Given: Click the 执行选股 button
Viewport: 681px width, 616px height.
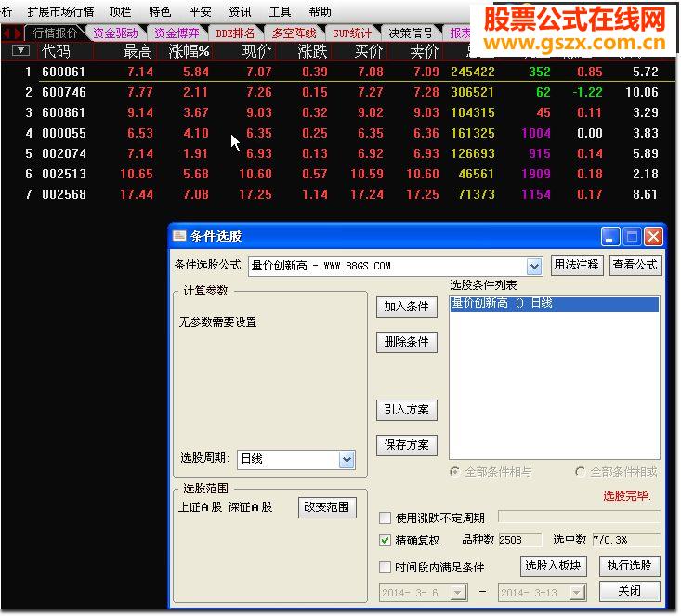Looking at the screenshot, I should pyautogui.click(x=629, y=566).
